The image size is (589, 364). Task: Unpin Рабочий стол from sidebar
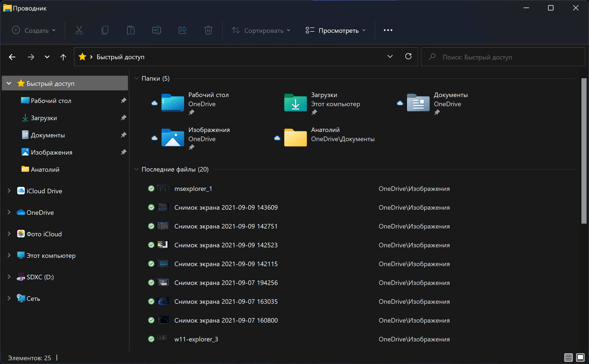pos(123,100)
